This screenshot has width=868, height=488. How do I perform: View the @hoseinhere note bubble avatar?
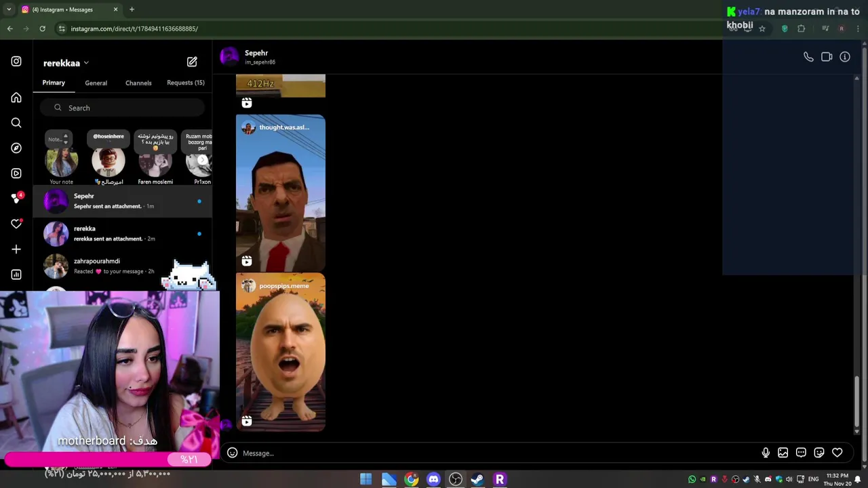click(108, 161)
